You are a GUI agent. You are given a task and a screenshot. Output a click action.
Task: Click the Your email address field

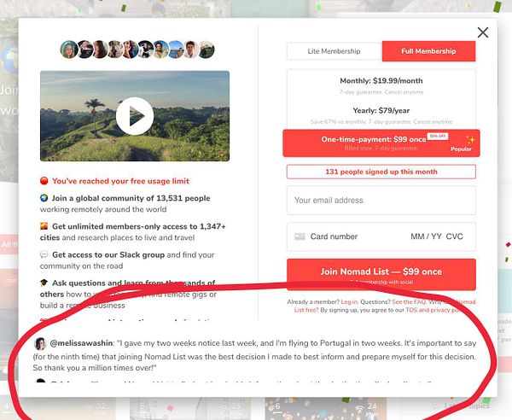[x=381, y=201]
